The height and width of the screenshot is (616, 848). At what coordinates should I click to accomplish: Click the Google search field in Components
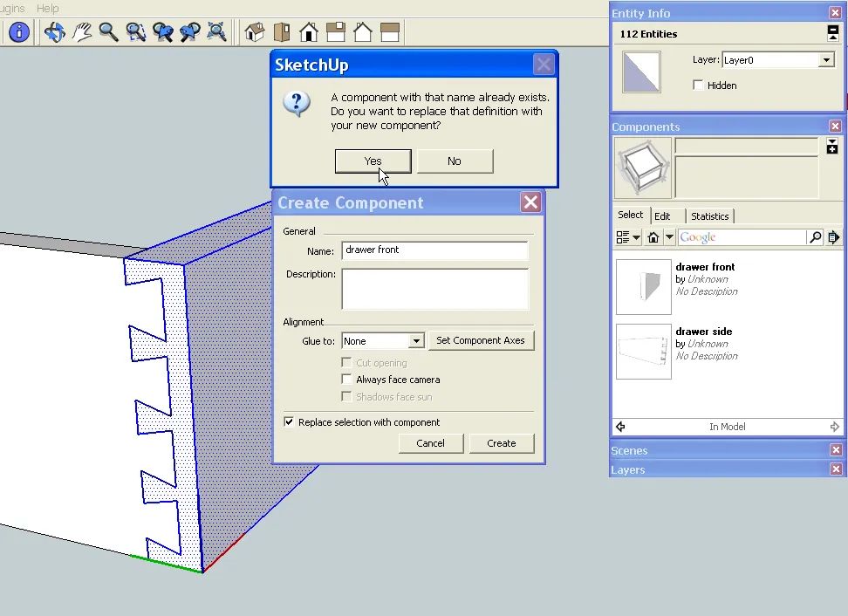(x=742, y=236)
